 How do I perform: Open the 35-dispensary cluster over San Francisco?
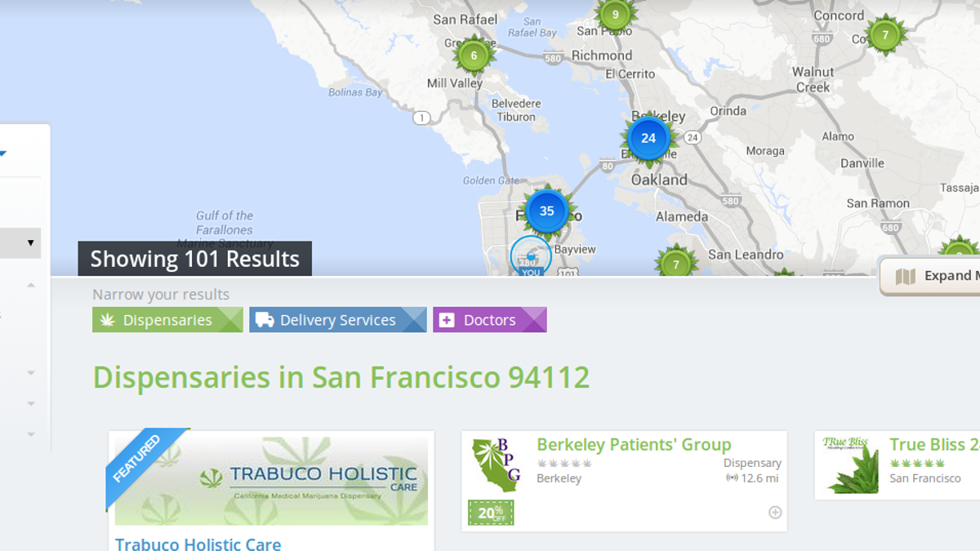547,211
